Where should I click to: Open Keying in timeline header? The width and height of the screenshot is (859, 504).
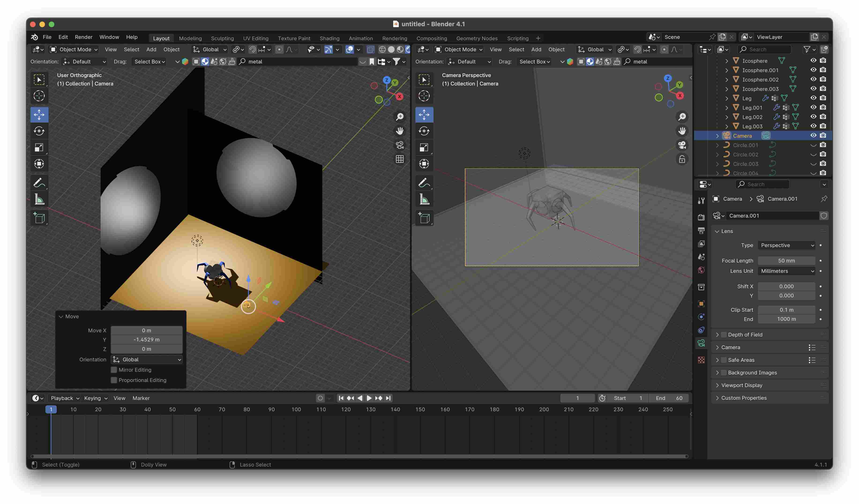pos(95,398)
